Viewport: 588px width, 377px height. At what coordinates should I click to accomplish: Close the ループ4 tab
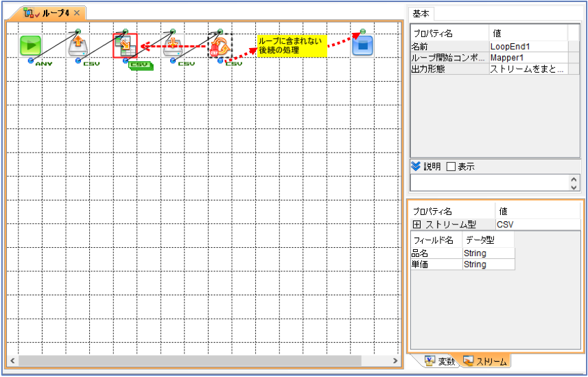77,13
